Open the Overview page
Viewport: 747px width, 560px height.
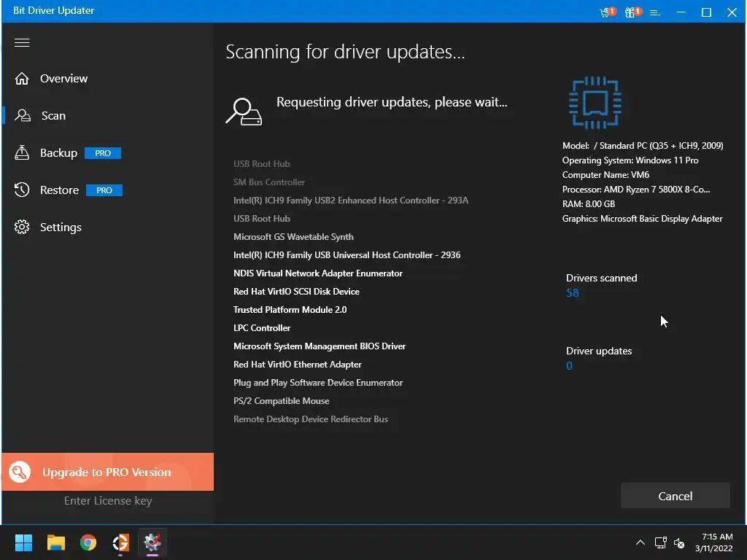[63, 79]
